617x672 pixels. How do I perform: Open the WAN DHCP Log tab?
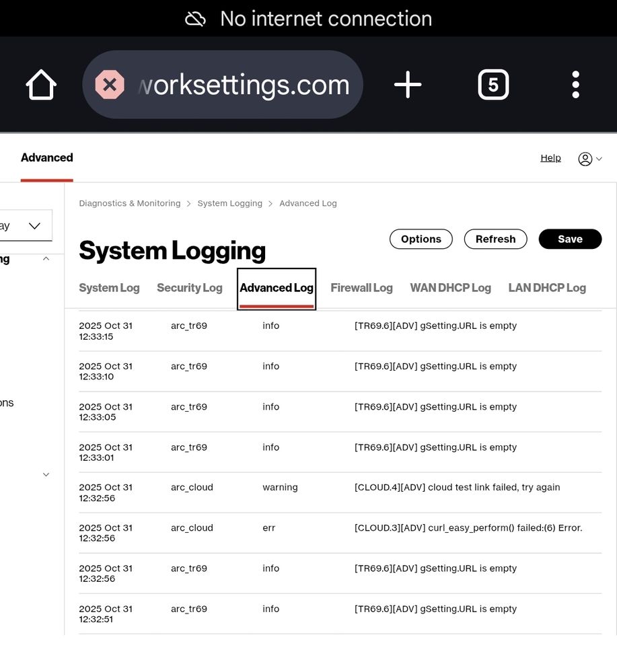click(450, 287)
